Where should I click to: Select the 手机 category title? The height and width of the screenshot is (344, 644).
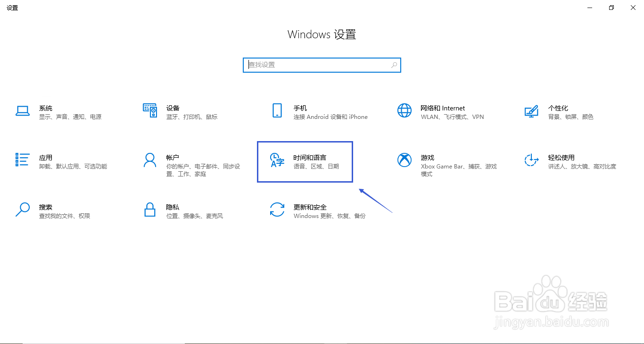pyautogui.click(x=300, y=108)
